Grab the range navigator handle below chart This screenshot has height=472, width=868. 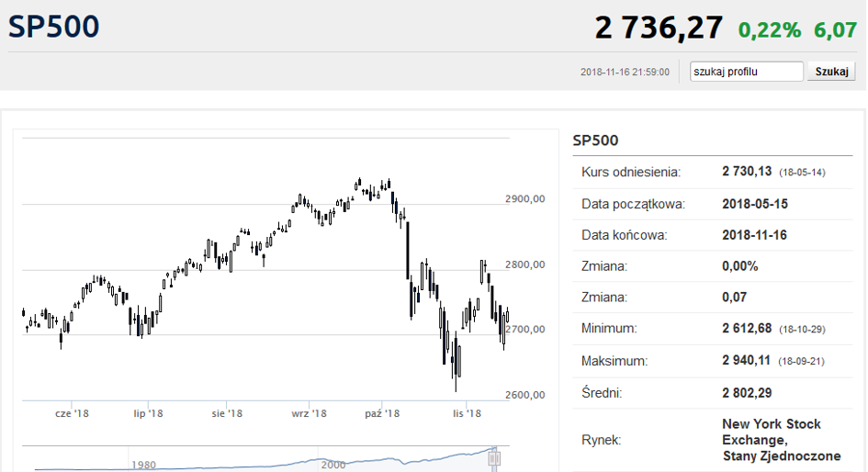(494, 456)
